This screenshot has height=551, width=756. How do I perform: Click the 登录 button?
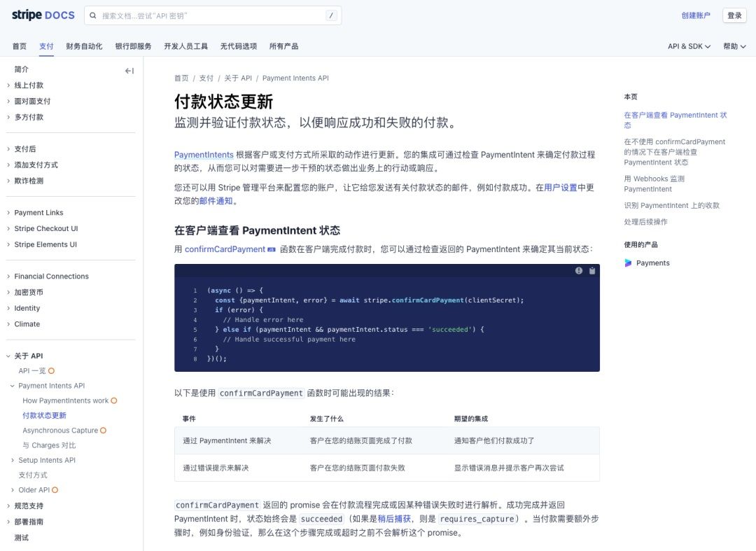tap(734, 15)
